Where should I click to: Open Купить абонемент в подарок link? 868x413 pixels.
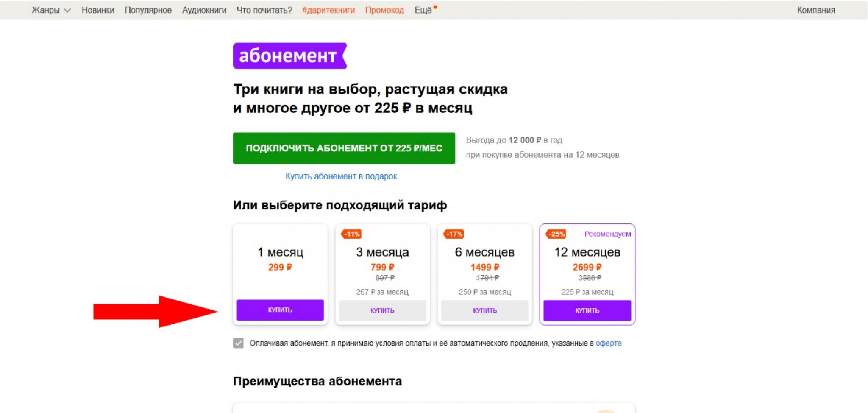coord(341,176)
